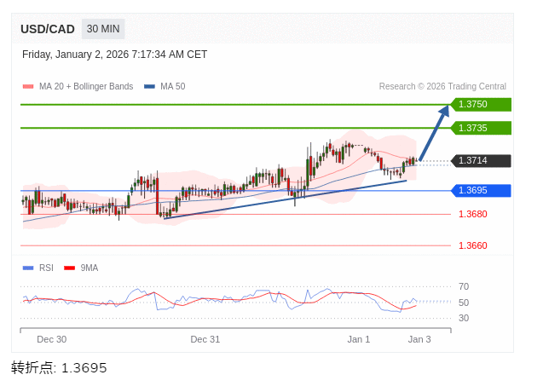This screenshot has height=392, width=543.
Task: Click the 1.3660 red support label
Action: 472,245
